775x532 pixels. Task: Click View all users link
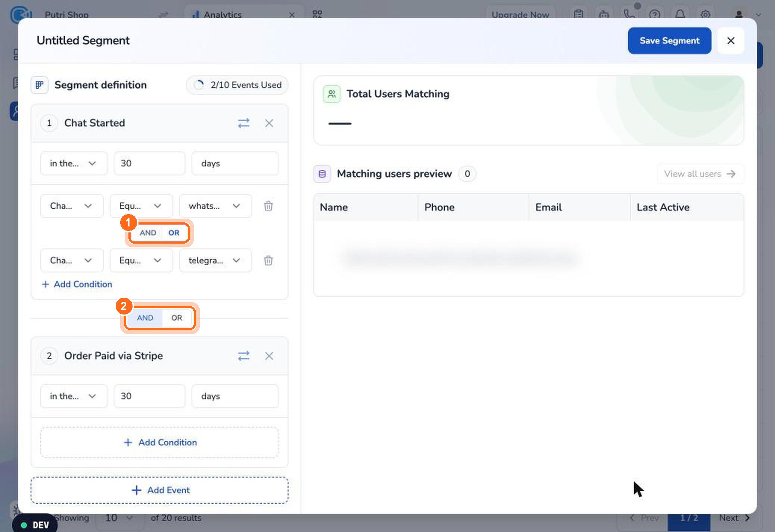point(700,174)
